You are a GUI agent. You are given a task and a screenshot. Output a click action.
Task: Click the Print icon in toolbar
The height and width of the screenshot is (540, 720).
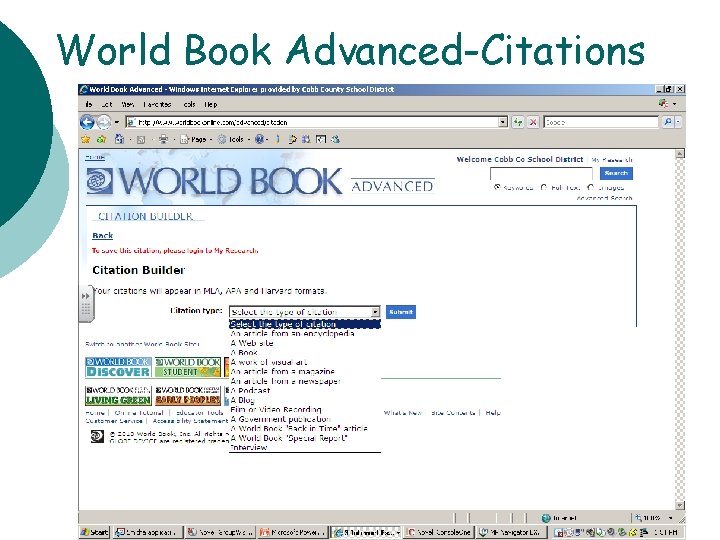(x=163, y=139)
